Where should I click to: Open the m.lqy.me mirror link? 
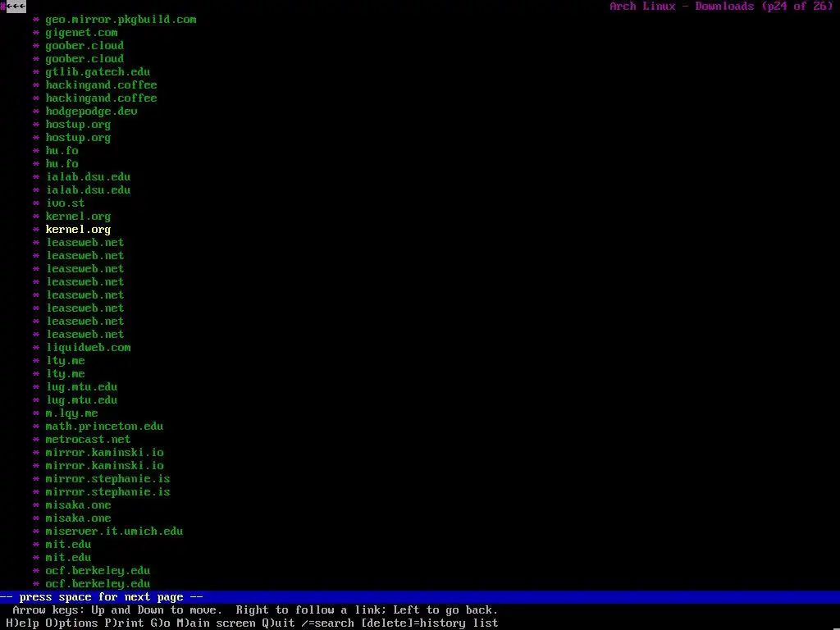click(71, 413)
